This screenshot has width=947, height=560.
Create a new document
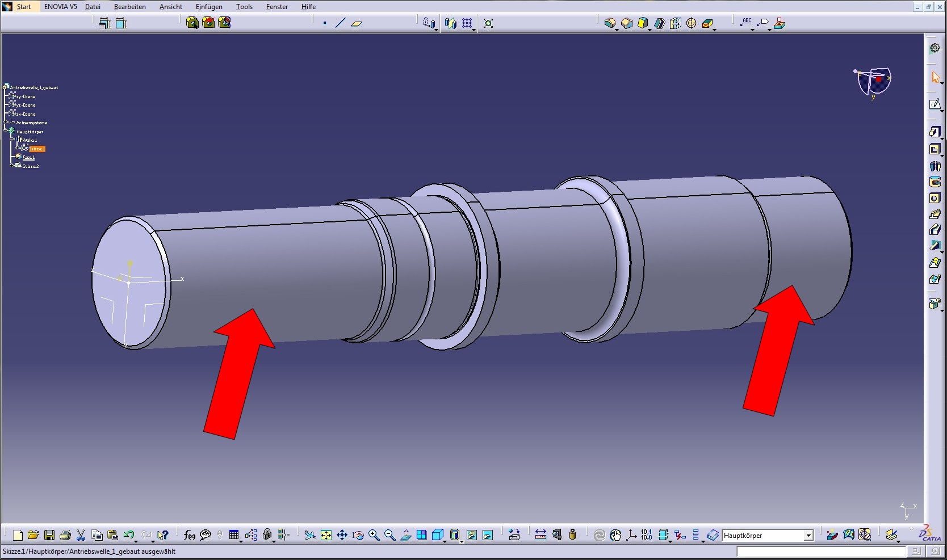pos(18,535)
